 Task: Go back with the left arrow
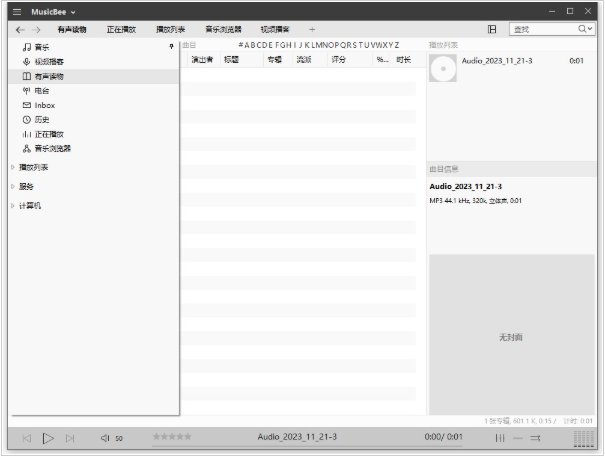(20, 30)
